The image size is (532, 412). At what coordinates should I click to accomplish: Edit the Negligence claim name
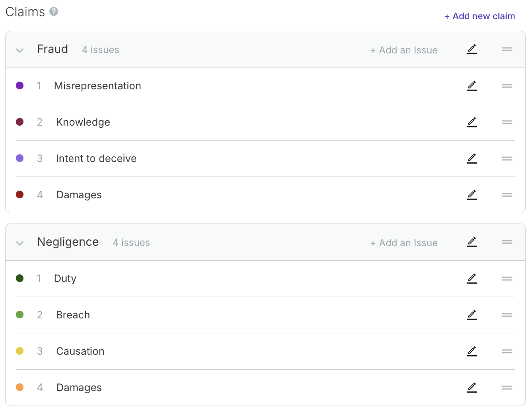(x=472, y=242)
